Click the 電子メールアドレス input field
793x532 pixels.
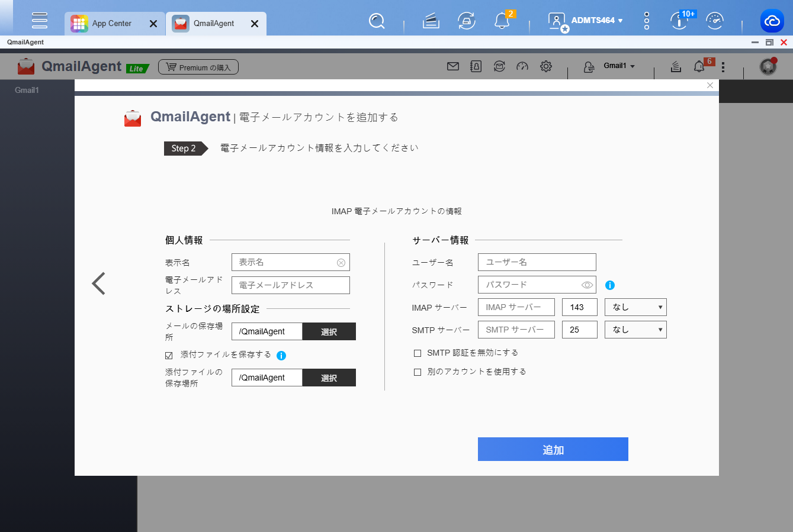coord(291,285)
